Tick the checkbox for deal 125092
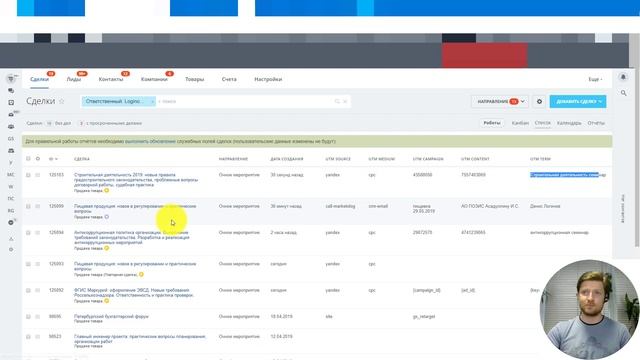 click(28, 290)
